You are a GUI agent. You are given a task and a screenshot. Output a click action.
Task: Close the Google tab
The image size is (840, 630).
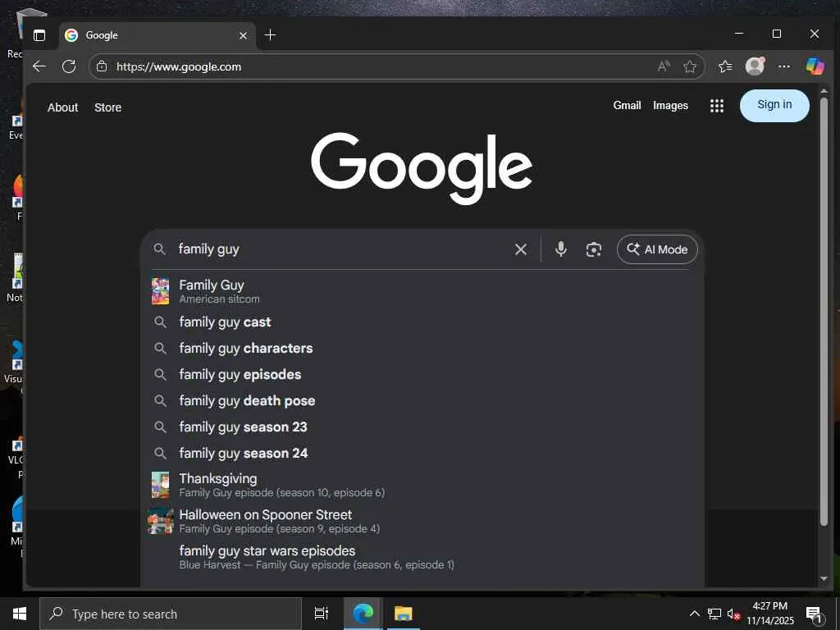[243, 35]
